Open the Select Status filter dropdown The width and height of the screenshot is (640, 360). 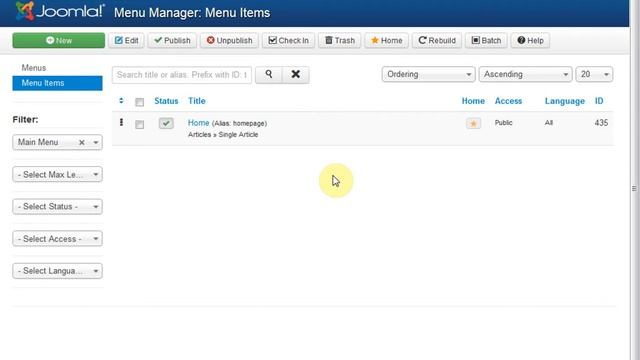click(x=58, y=207)
